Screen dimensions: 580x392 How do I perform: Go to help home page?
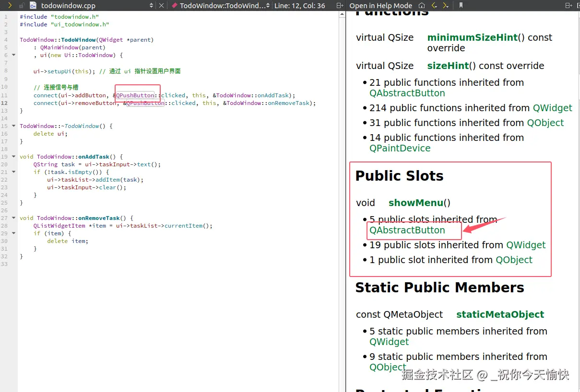point(422,5)
